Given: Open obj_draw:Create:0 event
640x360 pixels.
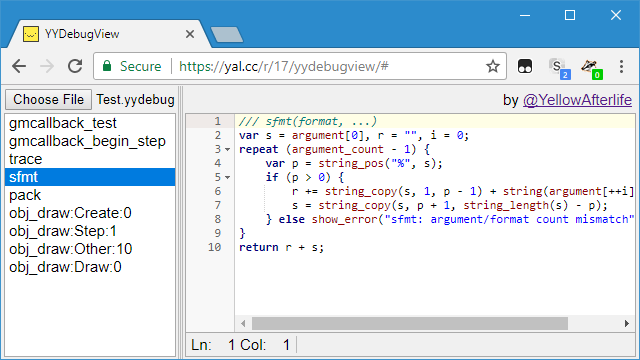Looking at the screenshot, I should [90, 213].
